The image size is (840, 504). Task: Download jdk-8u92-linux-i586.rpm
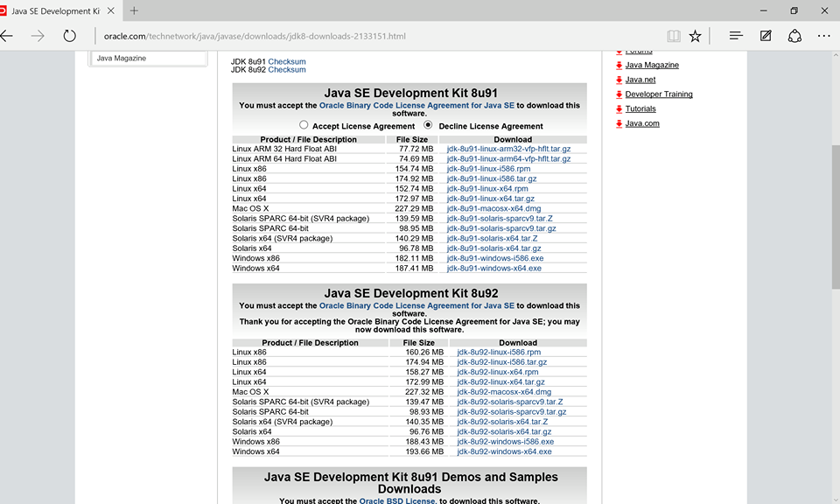tap(499, 353)
